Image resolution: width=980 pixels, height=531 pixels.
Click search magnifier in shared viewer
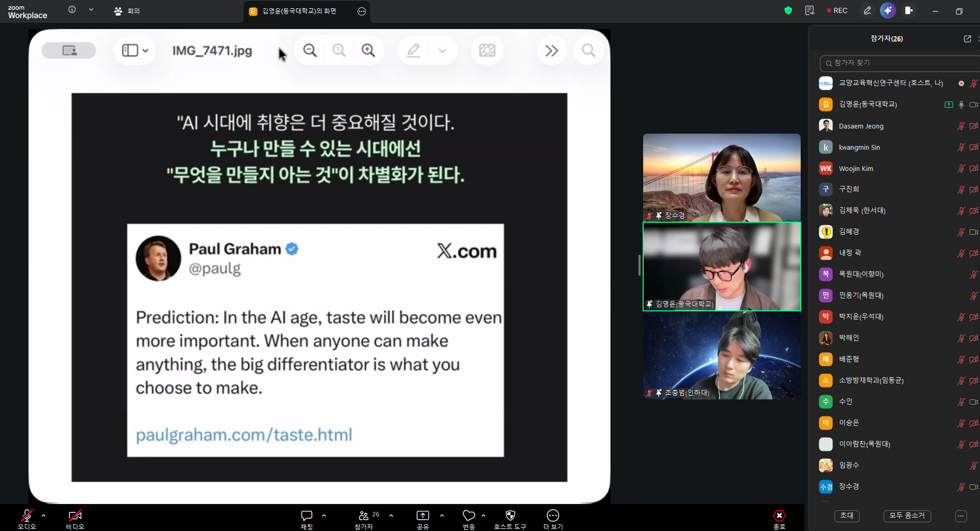(588, 50)
